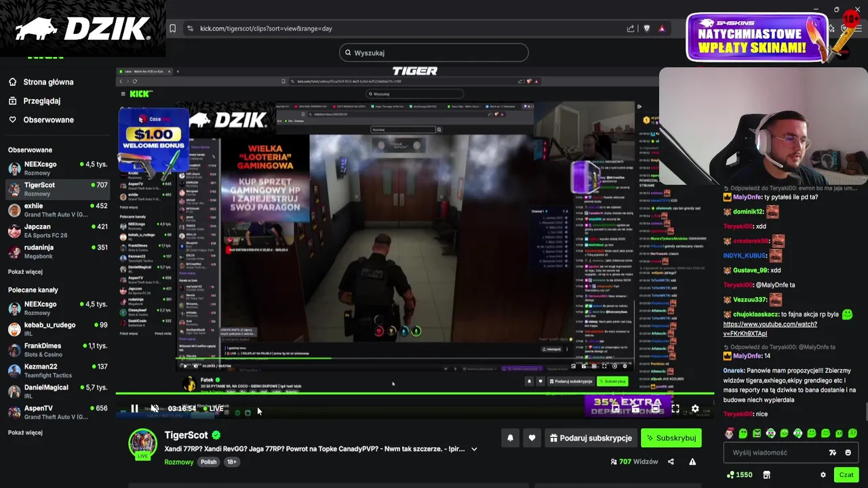Image resolution: width=868 pixels, height=488 pixels.
Task: Open the YouTube link in chat
Action: pyautogui.click(x=770, y=329)
